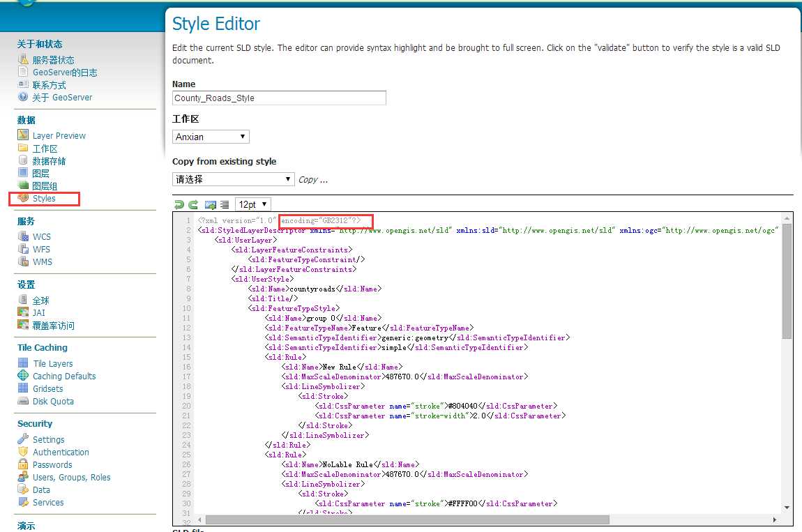Open the Caching Defaults page
Viewport: 802px width, 532px height.
click(x=64, y=376)
